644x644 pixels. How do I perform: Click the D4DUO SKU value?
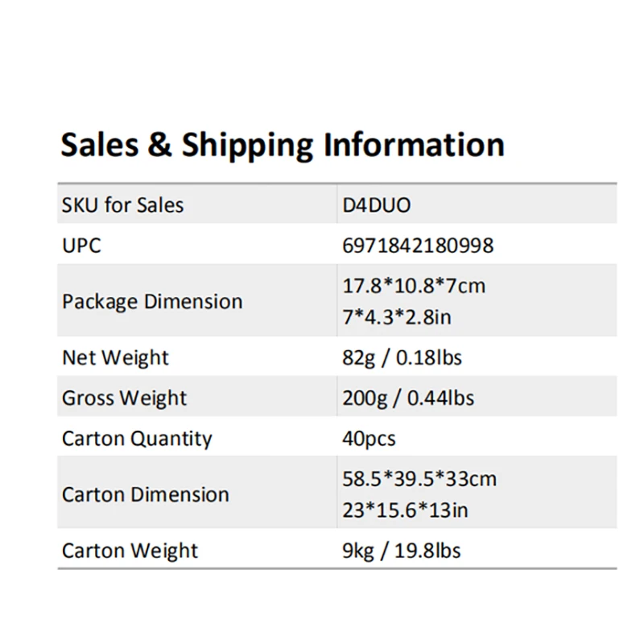point(376,205)
